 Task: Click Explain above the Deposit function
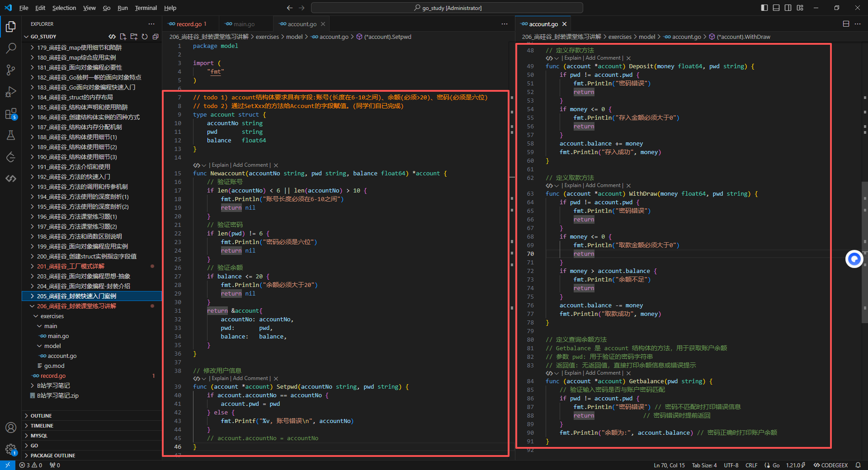[x=573, y=58]
